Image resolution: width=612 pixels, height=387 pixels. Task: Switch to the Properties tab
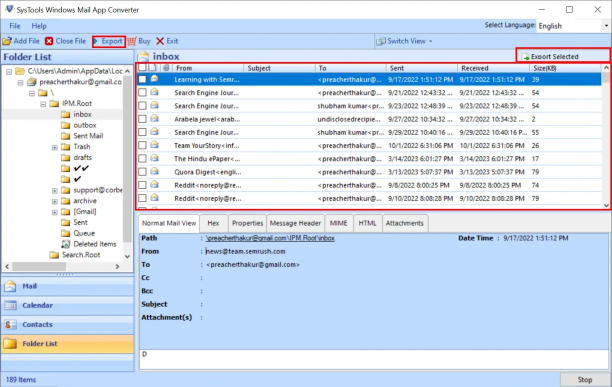point(247,223)
